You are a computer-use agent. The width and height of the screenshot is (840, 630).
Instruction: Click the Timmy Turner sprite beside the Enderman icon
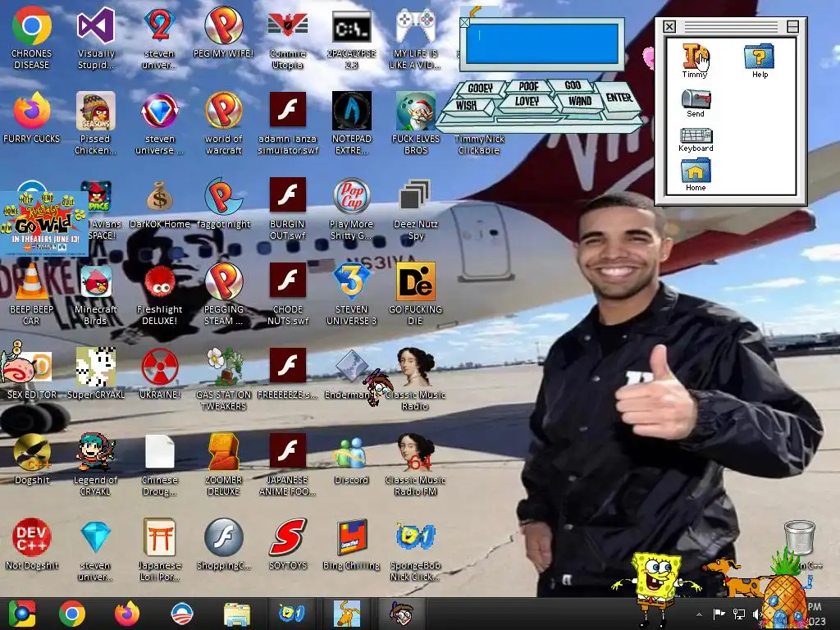pyautogui.click(x=377, y=386)
